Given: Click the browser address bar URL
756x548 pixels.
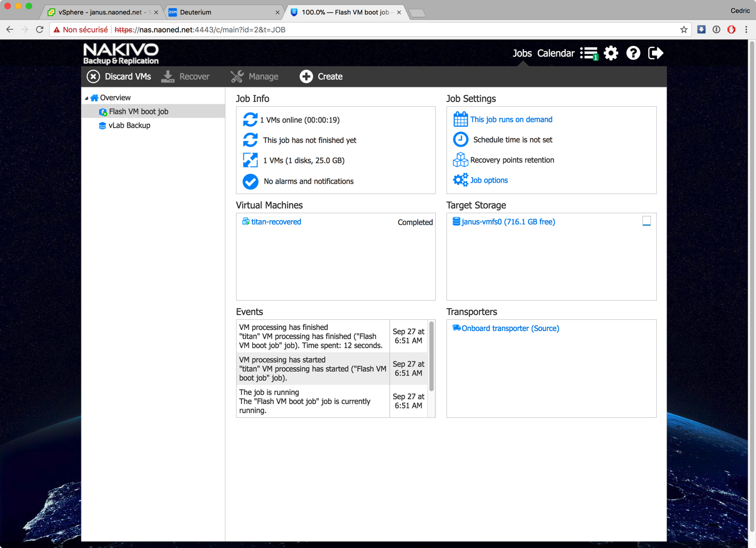Looking at the screenshot, I should tap(200, 30).
